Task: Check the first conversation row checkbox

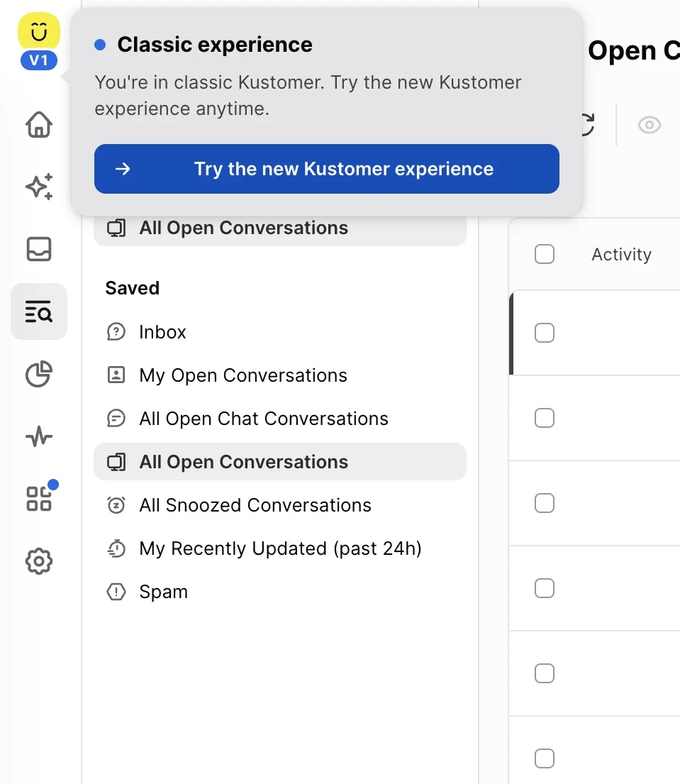Action: [544, 333]
